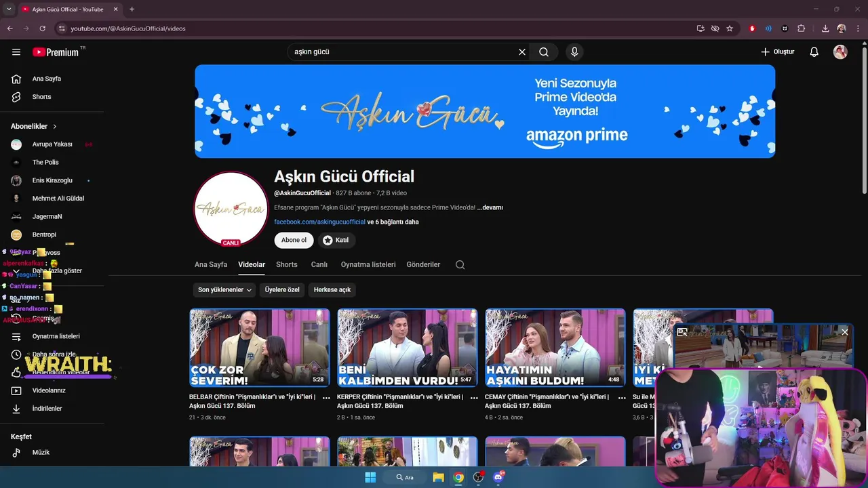Subscribe with the Abone ol button
The height and width of the screenshot is (488, 868).
point(294,240)
